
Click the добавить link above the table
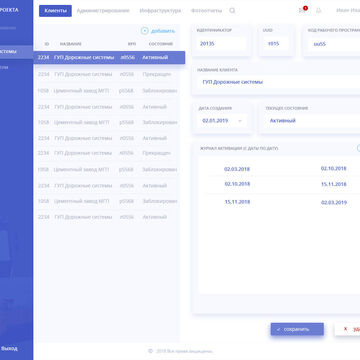163,31
